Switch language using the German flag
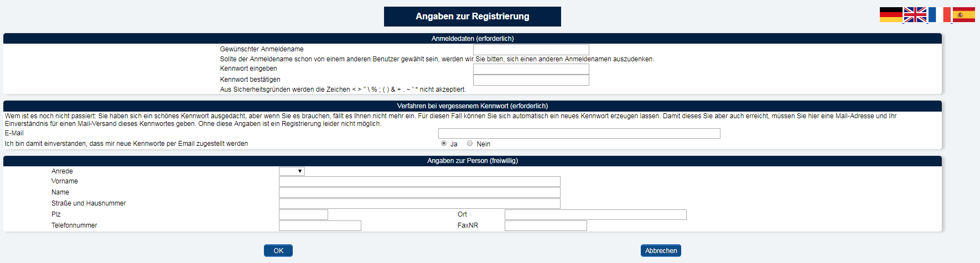 click(891, 15)
